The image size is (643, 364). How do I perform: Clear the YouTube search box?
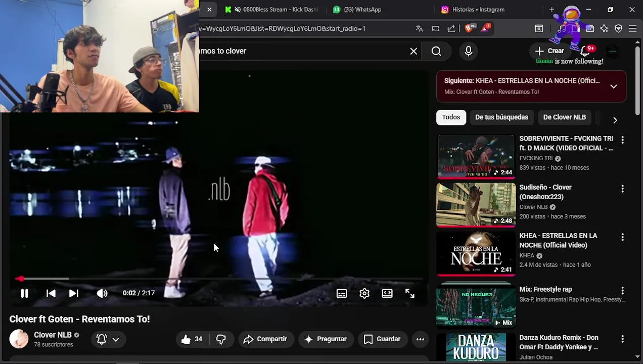[414, 51]
